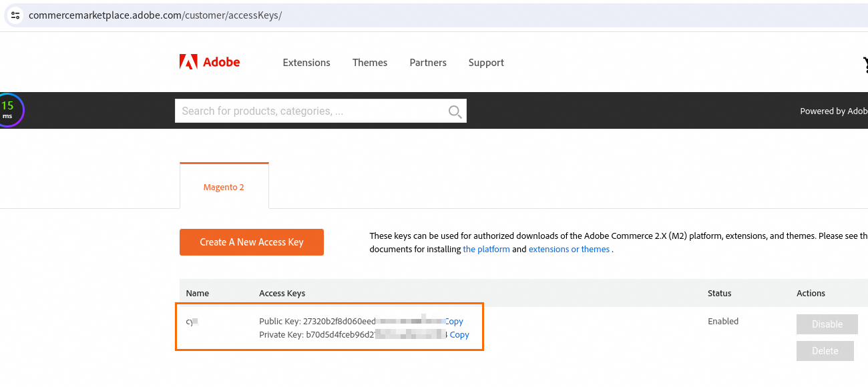The height and width of the screenshot is (387, 868).
Task: Focus the product search field
Action: pyautogui.click(x=310, y=111)
